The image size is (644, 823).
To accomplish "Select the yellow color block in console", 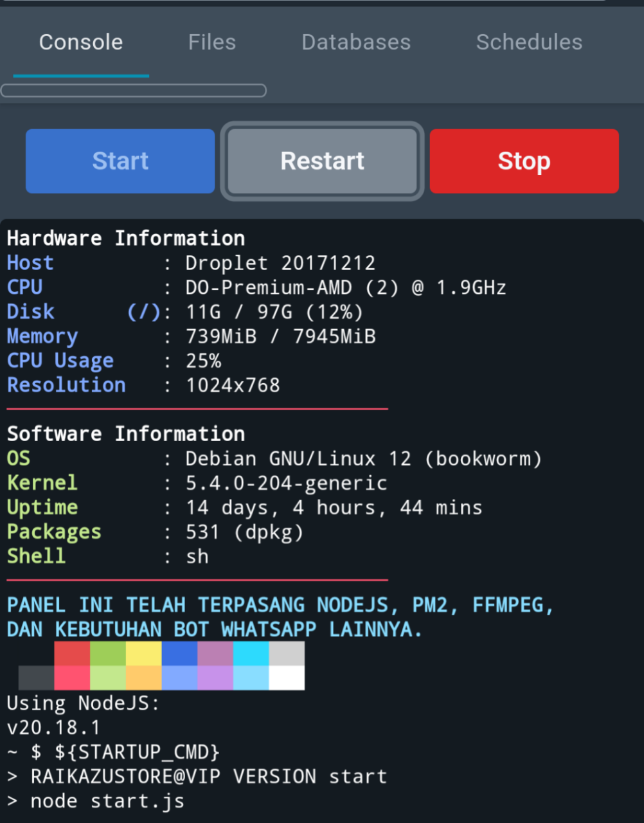I will point(143,653).
